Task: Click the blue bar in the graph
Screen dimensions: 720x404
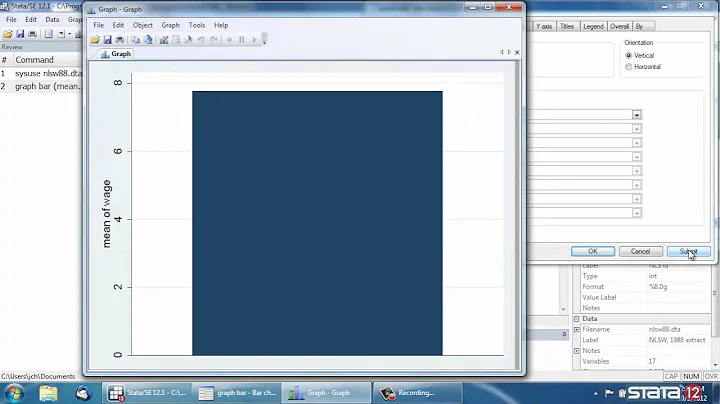Action: 317,223
